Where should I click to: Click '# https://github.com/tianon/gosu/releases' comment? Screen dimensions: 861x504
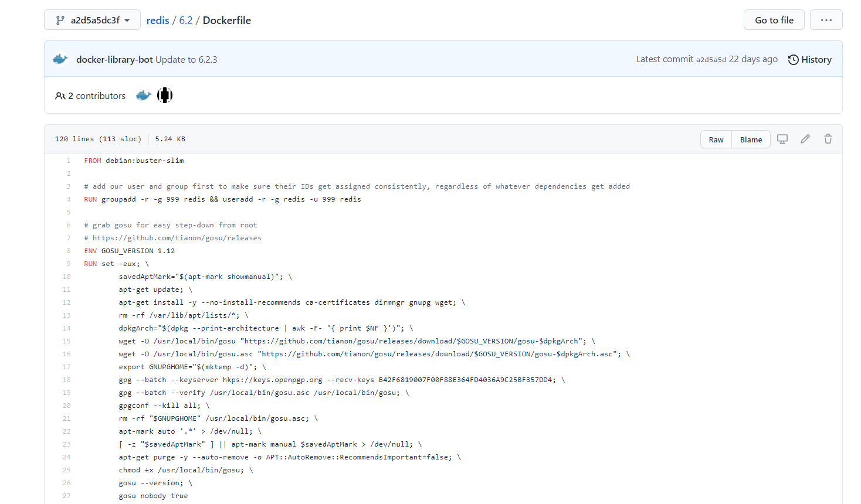(172, 238)
